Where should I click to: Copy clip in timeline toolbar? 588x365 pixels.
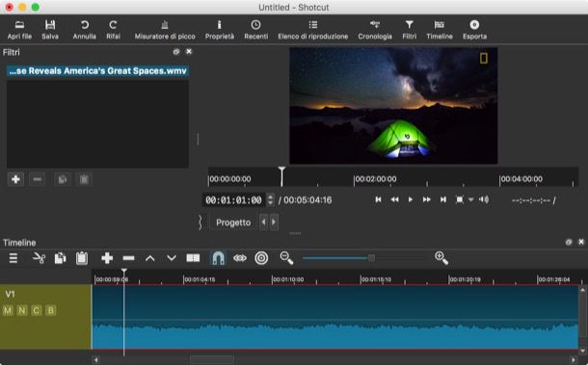pos(61,258)
